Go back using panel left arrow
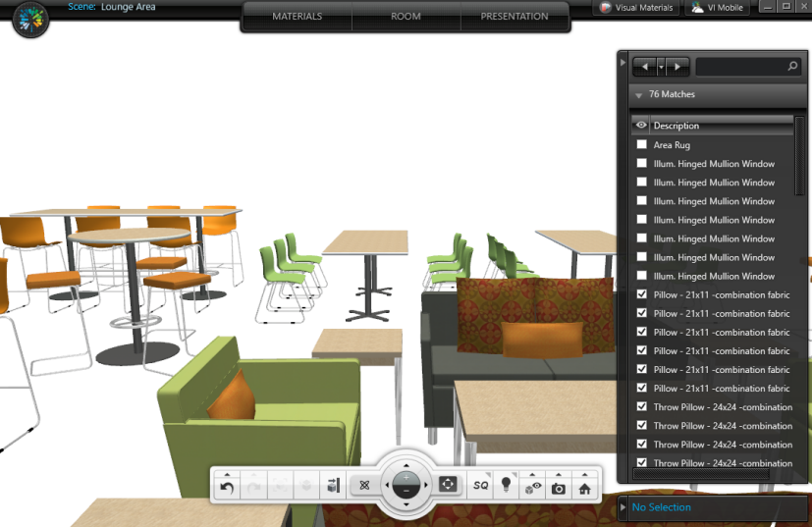The height and width of the screenshot is (527, 812). point(644,67)
